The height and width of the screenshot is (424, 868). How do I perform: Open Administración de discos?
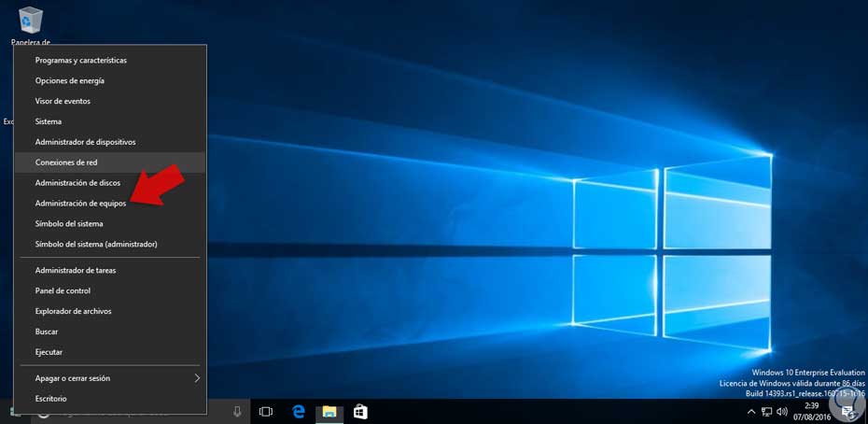(109, 183)
